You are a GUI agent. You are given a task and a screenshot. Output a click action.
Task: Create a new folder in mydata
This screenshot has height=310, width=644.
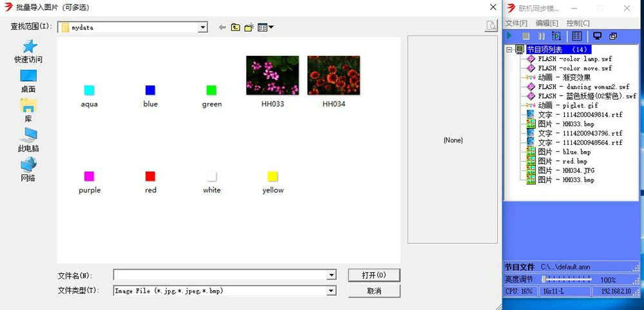[249, 28]
